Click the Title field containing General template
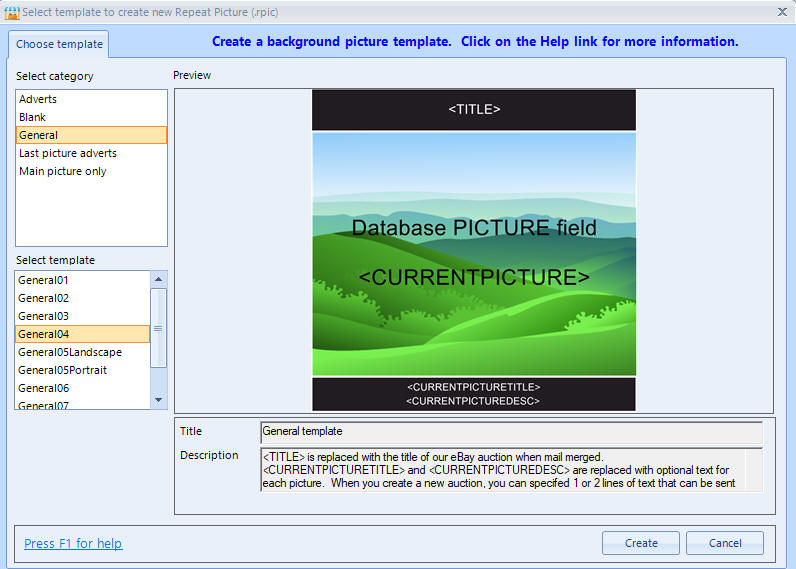 coord(511,432)
